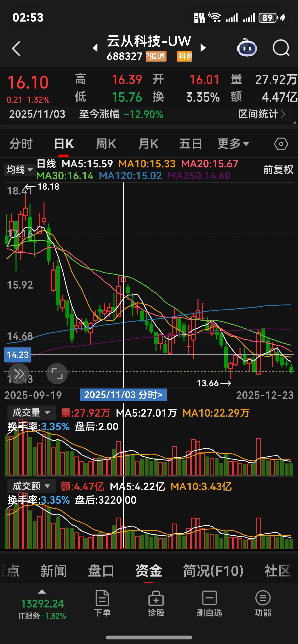Tap the current price 16.10
Viewport: 298px width, 644px height.
tap(28, 82)
